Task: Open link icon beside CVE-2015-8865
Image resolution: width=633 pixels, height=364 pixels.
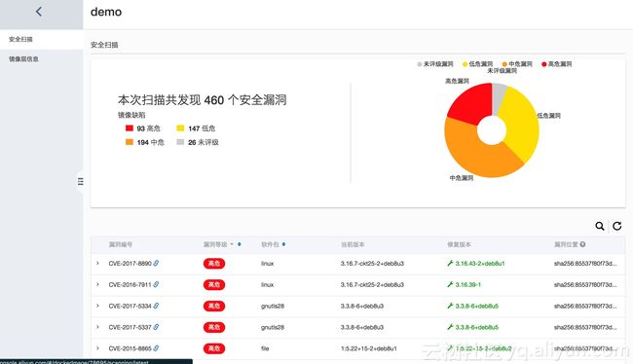Action: tap(156, 348)
